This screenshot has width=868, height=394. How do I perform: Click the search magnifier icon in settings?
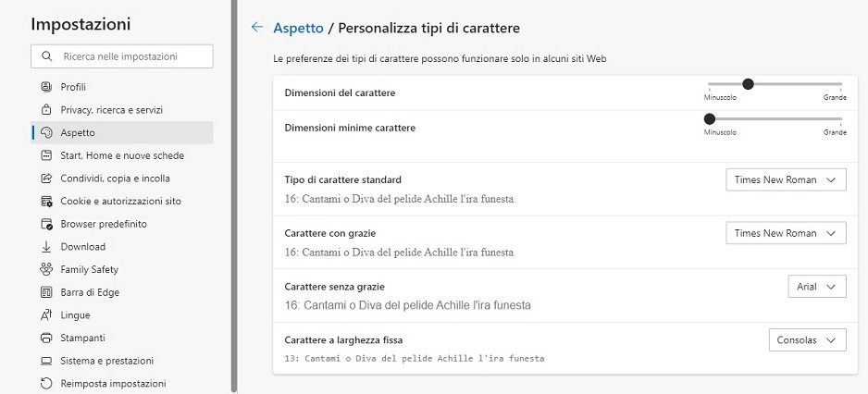click(x=47, y=56)
